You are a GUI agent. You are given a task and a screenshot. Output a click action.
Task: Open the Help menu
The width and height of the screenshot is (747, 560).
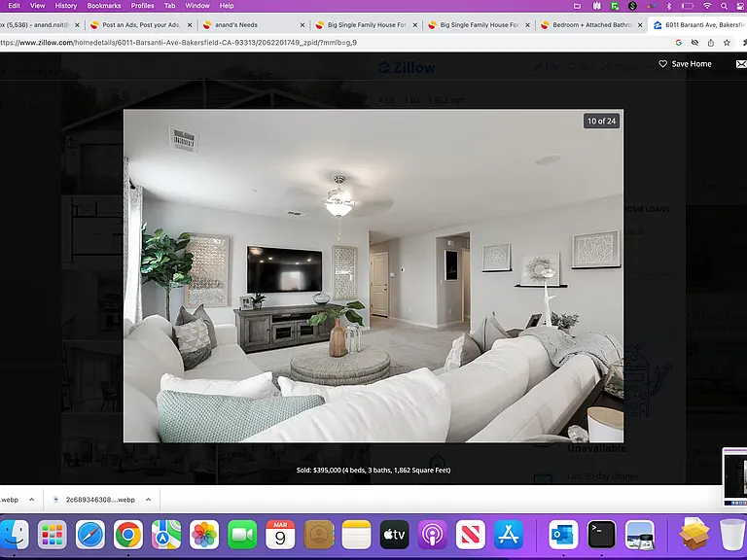(x=227, y=6)
